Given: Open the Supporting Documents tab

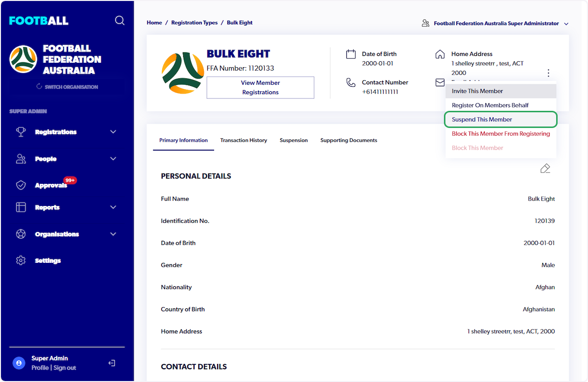Looking at the screenshot, I should click(x=349, y=140).
